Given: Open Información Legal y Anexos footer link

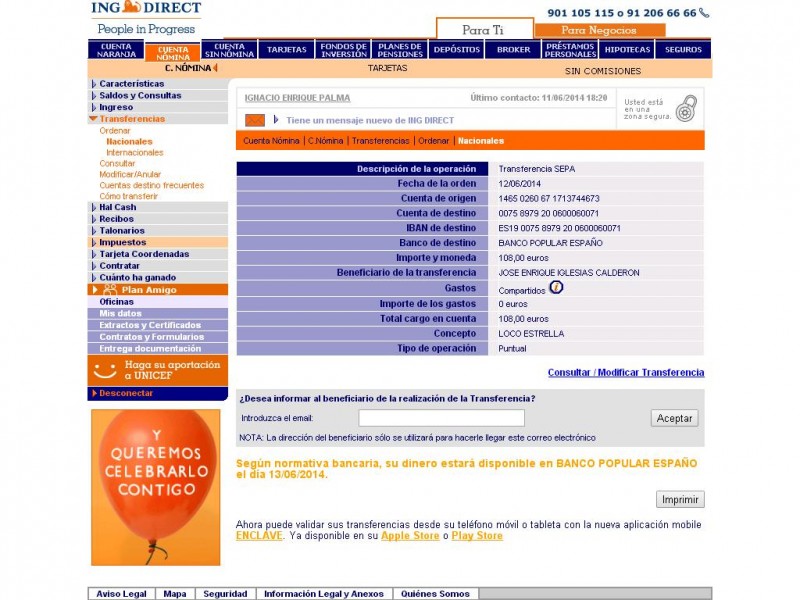Looking at the screenshot, I should (324, 594).
